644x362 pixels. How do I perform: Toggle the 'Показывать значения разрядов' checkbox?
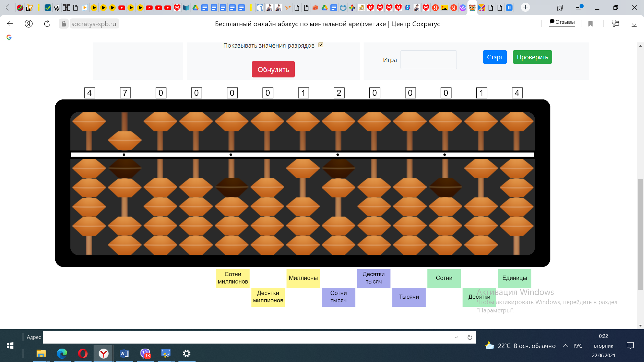pyautogui.click(x=321, y=45)
